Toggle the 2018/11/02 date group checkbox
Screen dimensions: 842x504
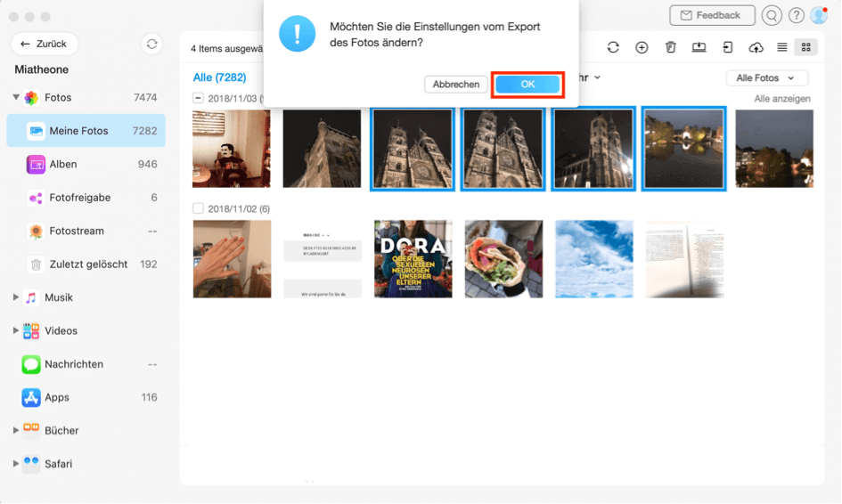[x=198, y=208]
